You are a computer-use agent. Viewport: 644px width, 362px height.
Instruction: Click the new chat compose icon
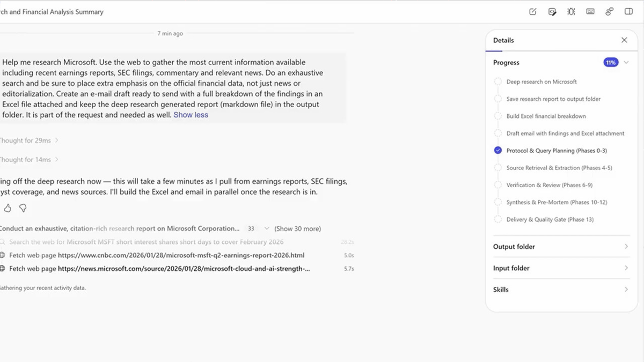532,12
